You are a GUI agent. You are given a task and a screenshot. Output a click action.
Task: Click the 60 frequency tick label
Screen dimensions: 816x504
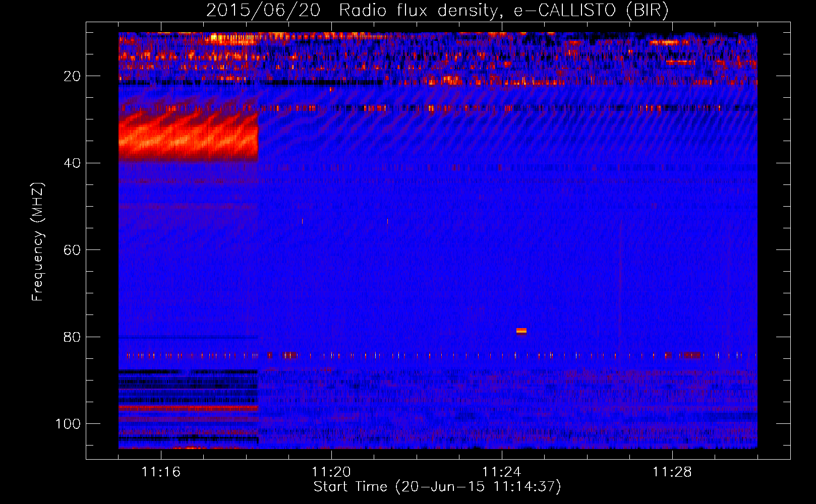(x=73, y=250)
